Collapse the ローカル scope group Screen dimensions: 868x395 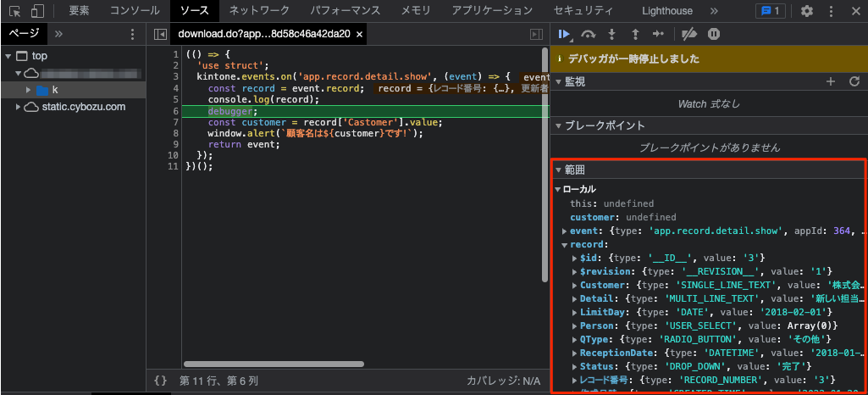pos(558,190)
